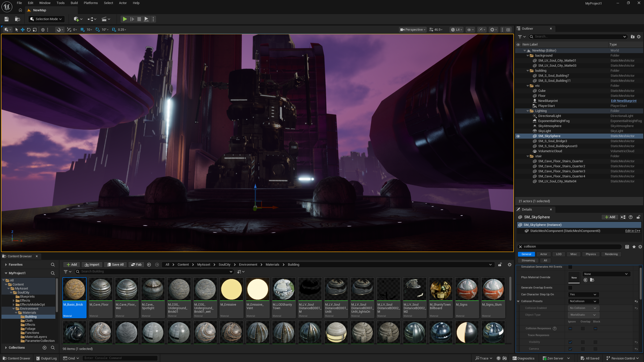Enable Generate Overlap Events checkbox

pos(570,288)
